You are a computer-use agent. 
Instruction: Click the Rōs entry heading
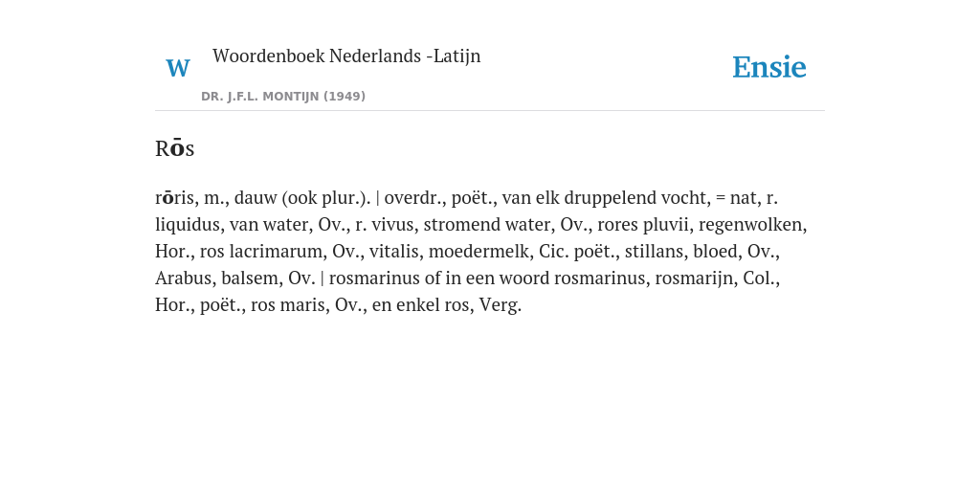click(175, 148)
